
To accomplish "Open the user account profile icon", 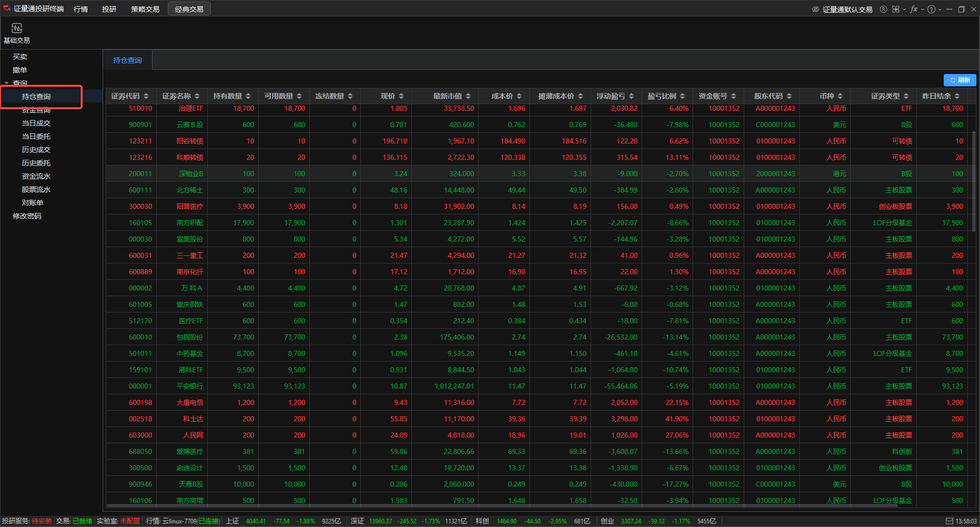I will coord(883,9).
